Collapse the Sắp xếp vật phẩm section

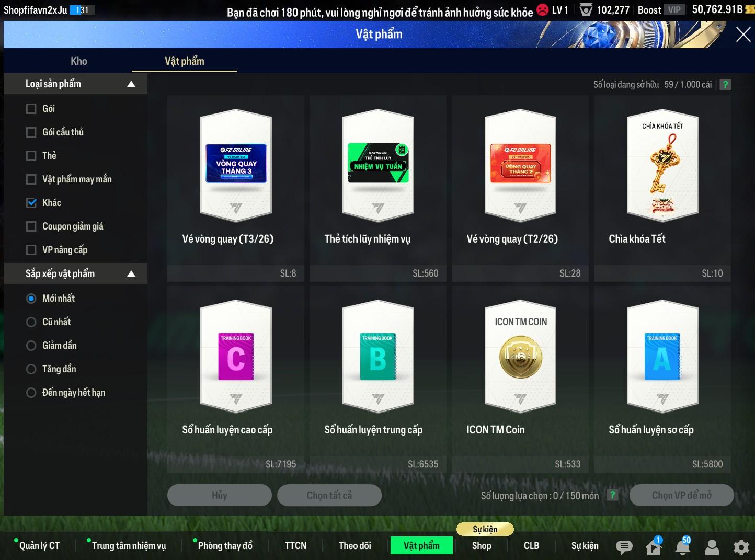(131, 274)
